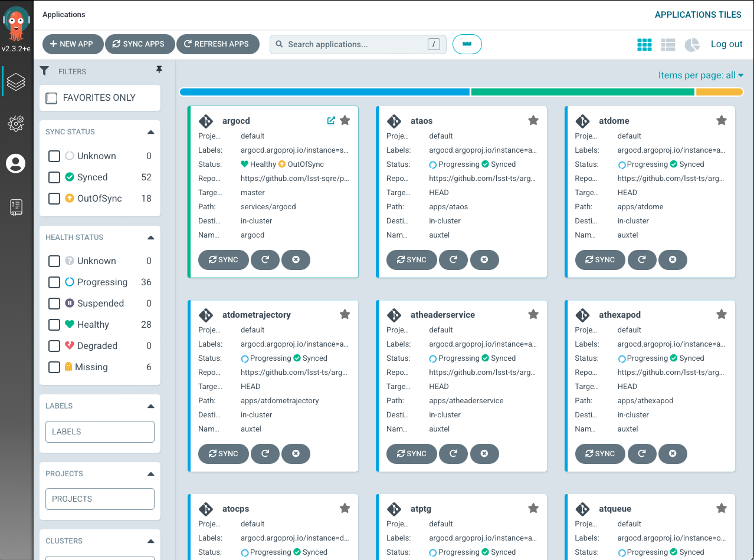Image resolution: width=754 pixels, height=560 pixels.
Task: Click the New App button
Action: (x=73, y=44)
